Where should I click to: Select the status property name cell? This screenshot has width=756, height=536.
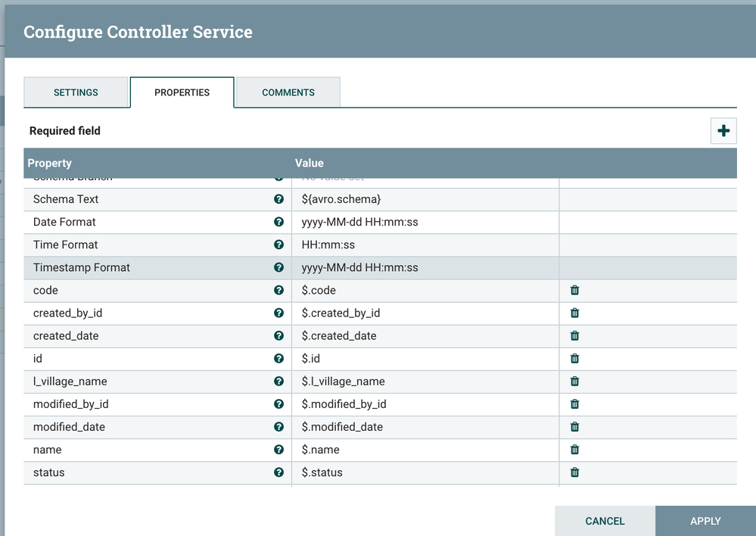[157, 472]
